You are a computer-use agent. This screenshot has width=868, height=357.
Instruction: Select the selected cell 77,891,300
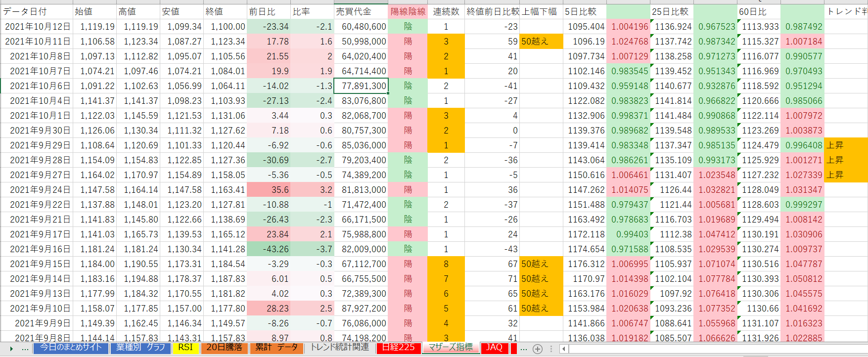coord(361,86)
